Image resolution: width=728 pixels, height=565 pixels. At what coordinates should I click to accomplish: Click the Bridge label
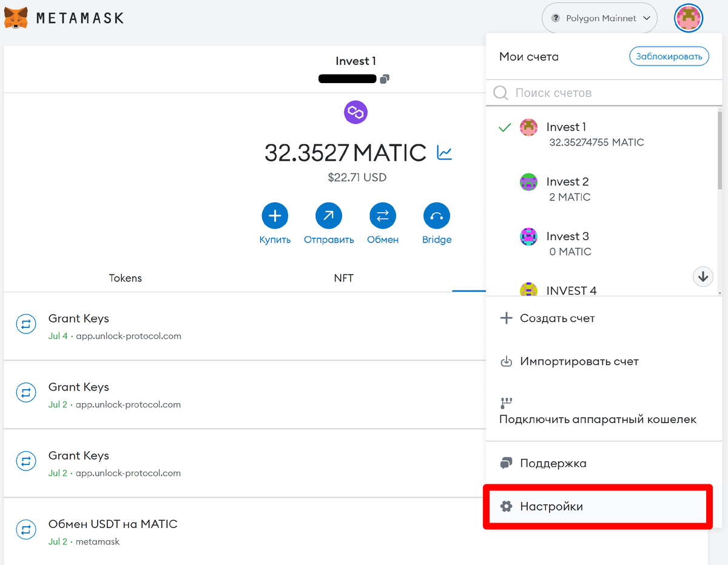click(x=437, y=239)
